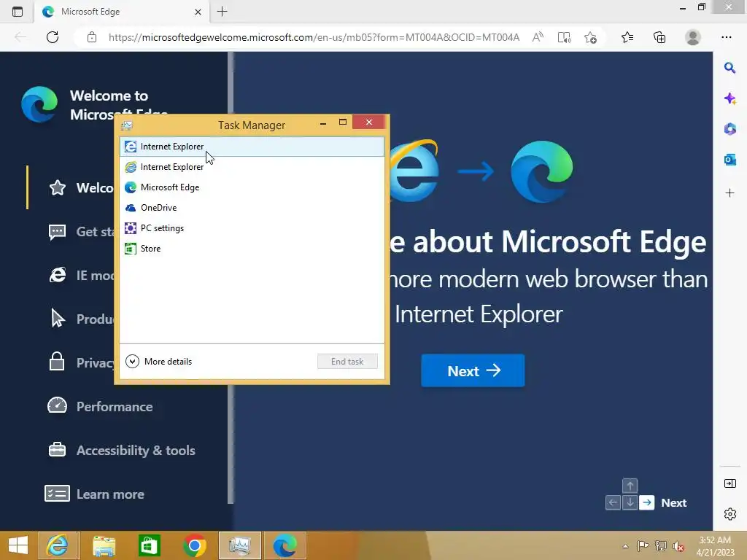
Task: Click the Edge refresh page icon
Action: tap(53, 37)
